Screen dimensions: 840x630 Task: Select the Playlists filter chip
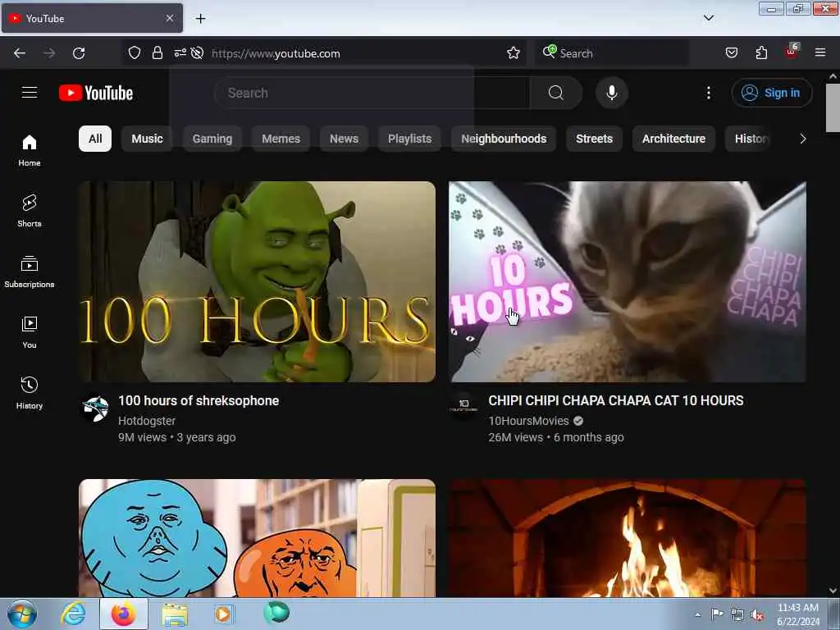point(409,139)
